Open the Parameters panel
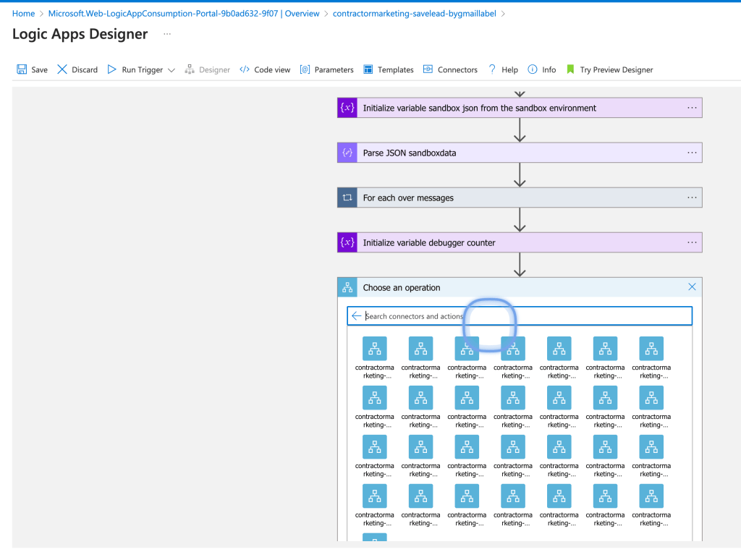741x560 pixels. coord(326,69)
